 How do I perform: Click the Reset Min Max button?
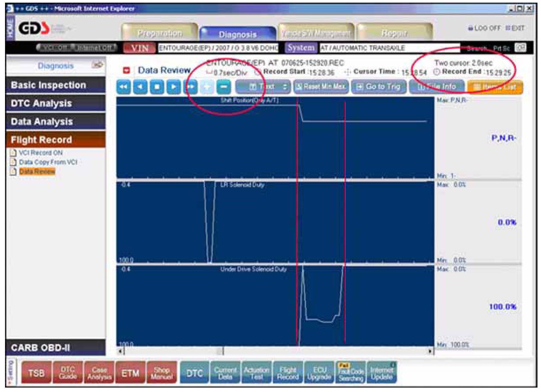321,87
